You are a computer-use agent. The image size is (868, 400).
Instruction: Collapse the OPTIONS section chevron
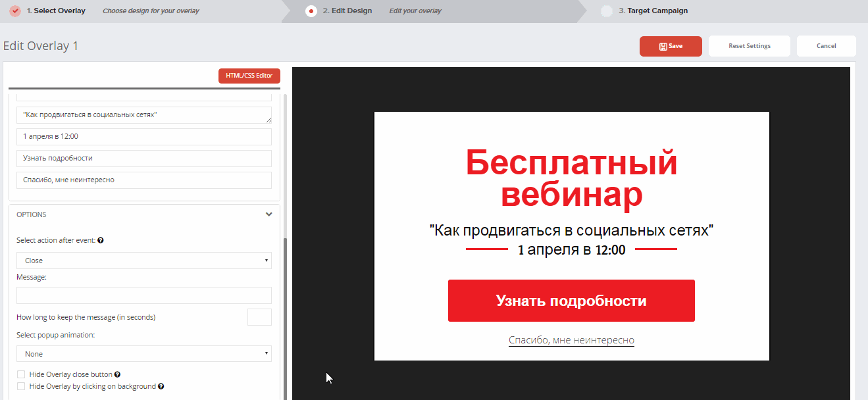pos(268,214)
